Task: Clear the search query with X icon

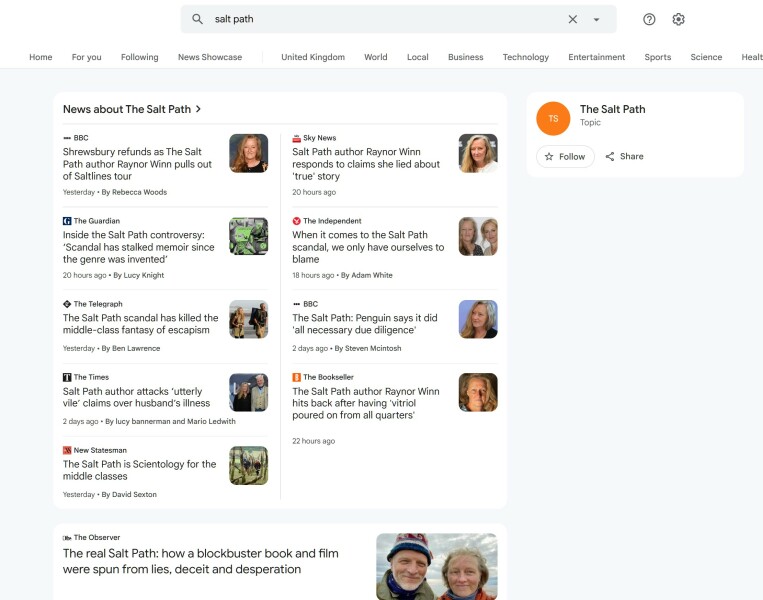Action: (573, 19)
